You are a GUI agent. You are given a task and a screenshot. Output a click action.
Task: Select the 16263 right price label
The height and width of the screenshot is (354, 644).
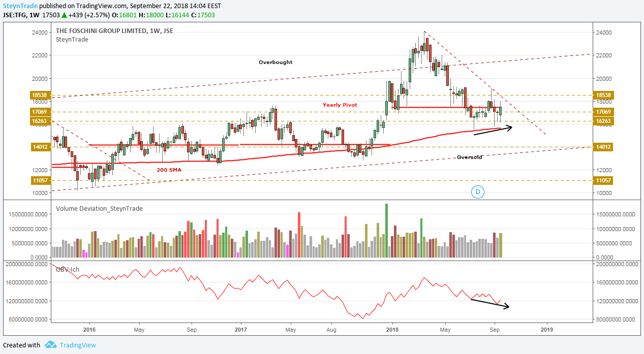[602, 121]
